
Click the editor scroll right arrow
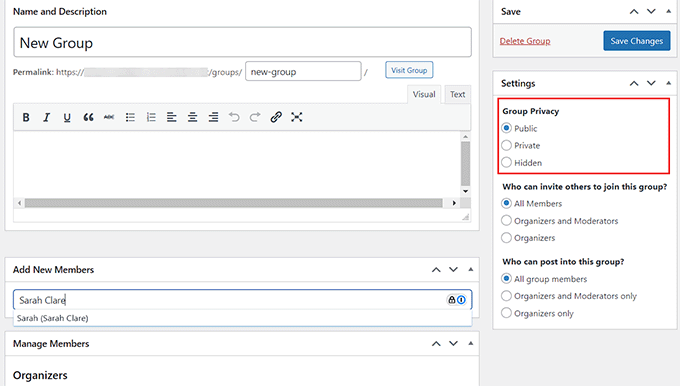[x=454, y=203]
